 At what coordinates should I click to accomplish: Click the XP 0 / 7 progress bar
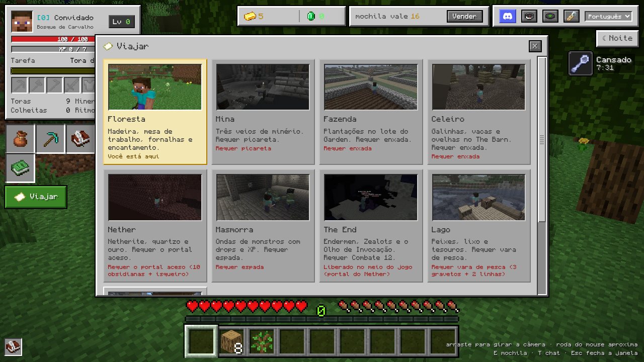coord(53,49)
